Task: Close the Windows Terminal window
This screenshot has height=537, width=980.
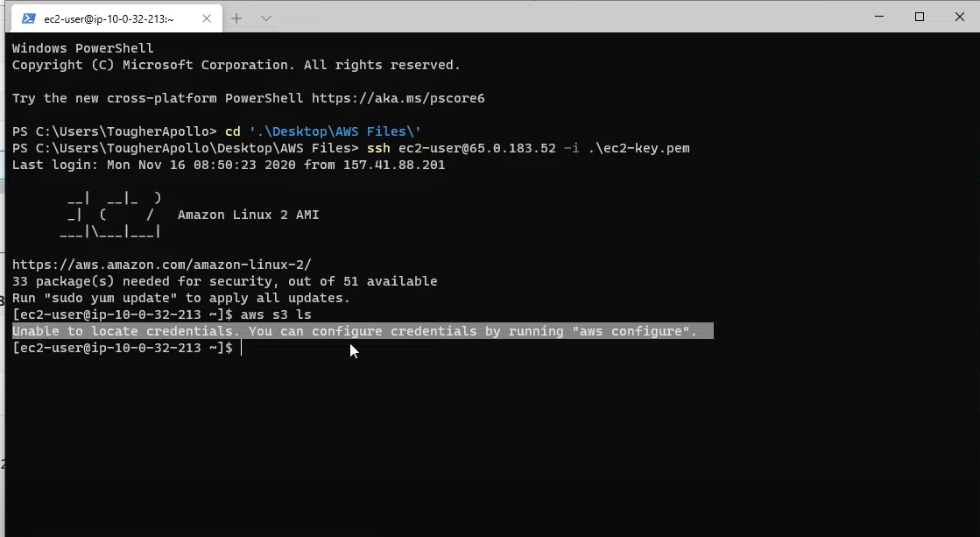Action: [x=959, y=17]
